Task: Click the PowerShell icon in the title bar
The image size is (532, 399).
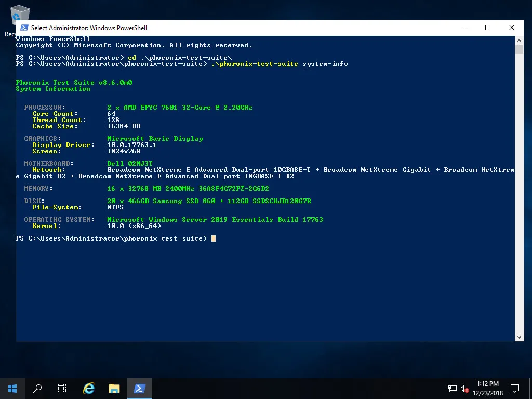Action: [x=24, y=28]
